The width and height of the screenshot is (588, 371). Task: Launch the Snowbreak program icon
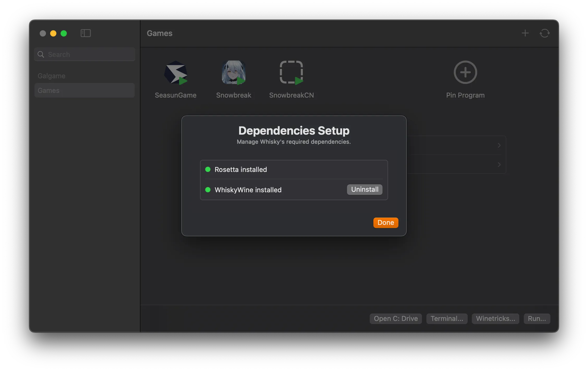click(233, 72)
